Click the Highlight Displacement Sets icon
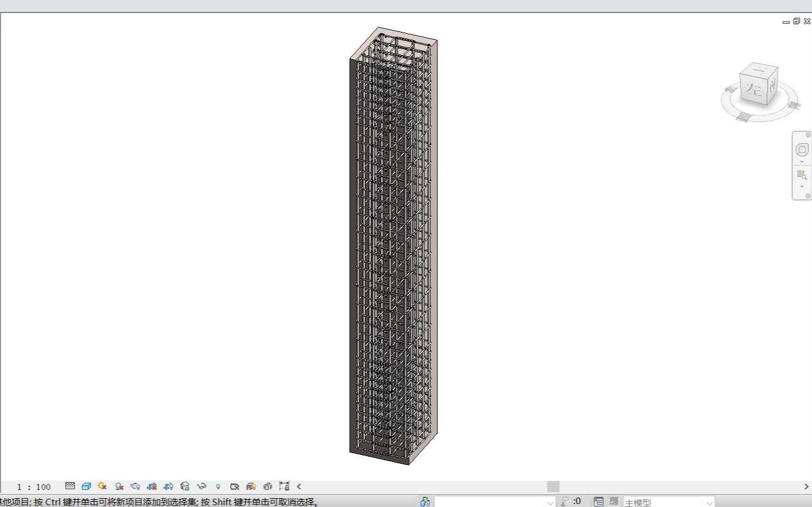Screen dimensions: 812x507 [x=268, y=486]
